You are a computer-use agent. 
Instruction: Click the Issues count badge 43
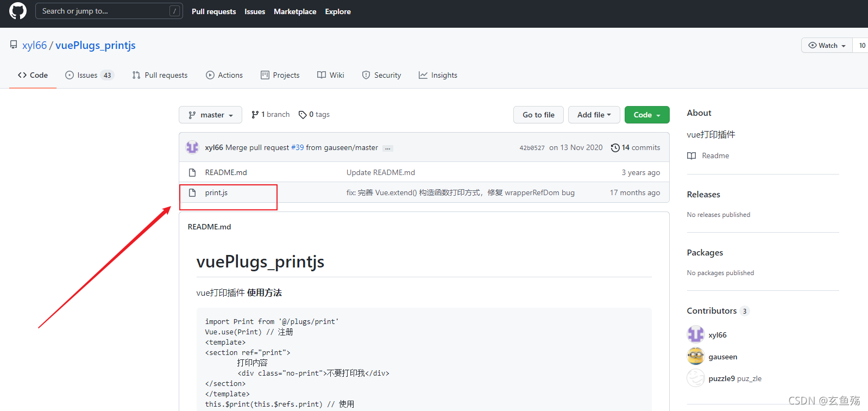point(108,75)
